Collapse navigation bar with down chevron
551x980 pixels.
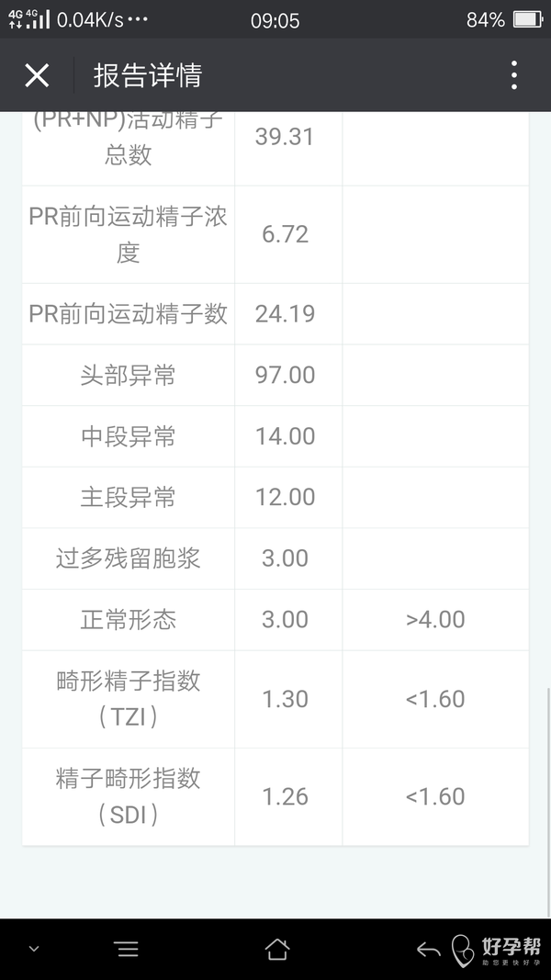(34, 949)
